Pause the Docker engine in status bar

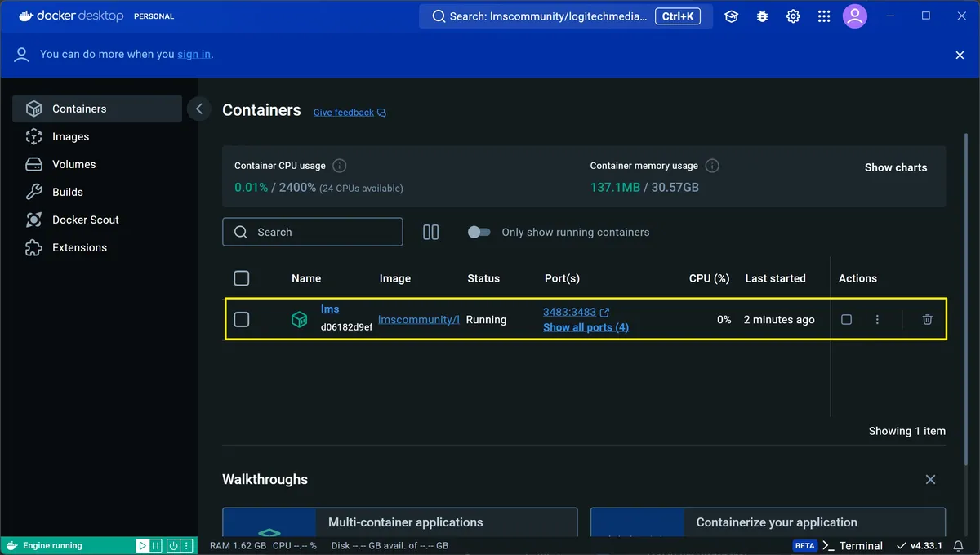point(155,546)
